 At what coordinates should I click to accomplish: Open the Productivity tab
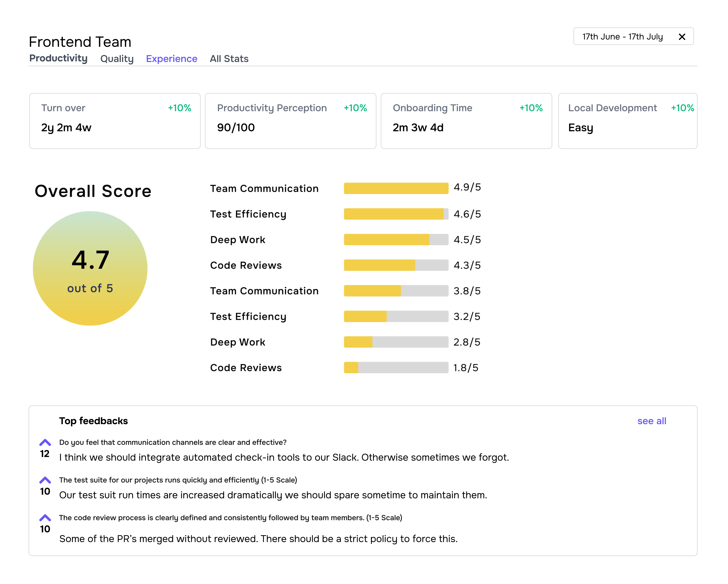pyautogui.click(x=58, y=58)
